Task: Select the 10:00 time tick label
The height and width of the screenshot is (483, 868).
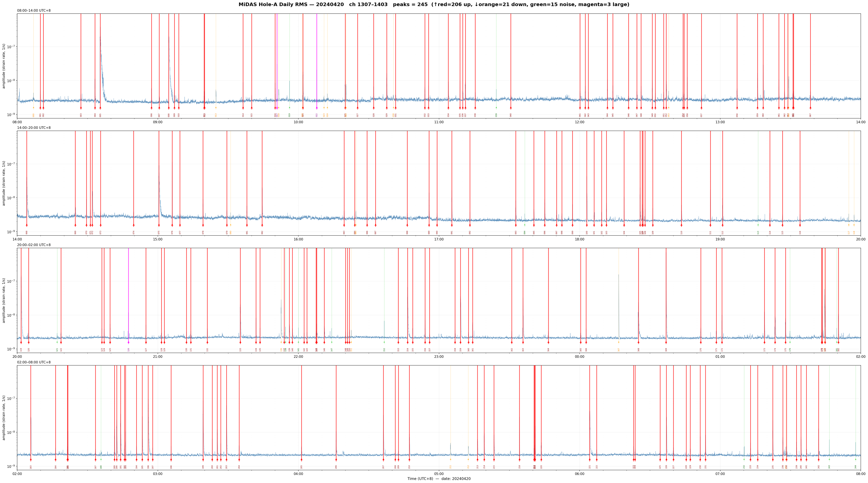Action: (x=299, y=122)
